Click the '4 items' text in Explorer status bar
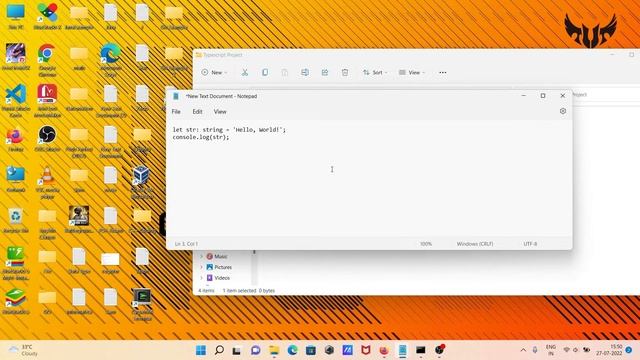The width and height of the screenshot is (640, 360). coord(206,291)
